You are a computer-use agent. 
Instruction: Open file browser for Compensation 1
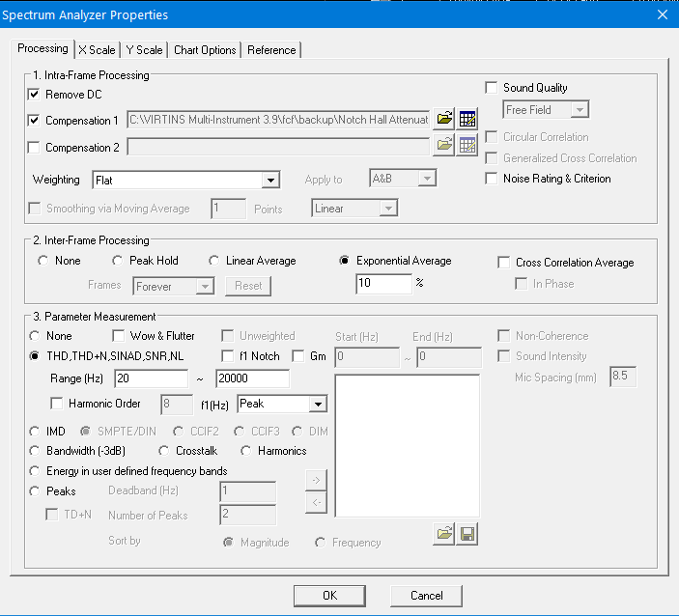coord(444,120)
